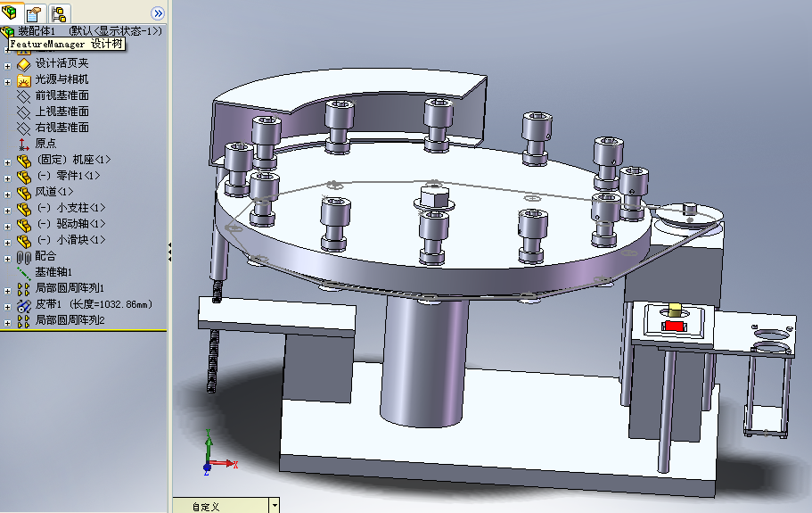
Task: Select the 设计活页夹 label
Action: [62, 63]
